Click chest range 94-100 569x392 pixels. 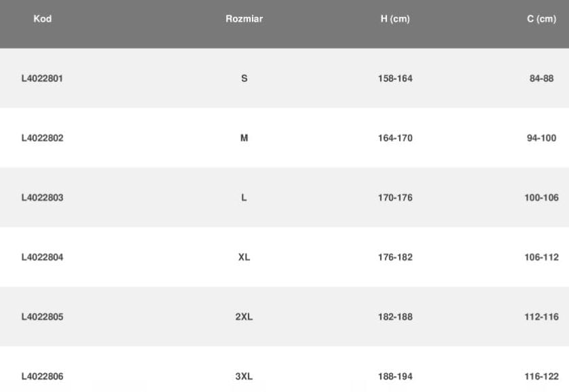pyautogui.click(x=541, y=138)
